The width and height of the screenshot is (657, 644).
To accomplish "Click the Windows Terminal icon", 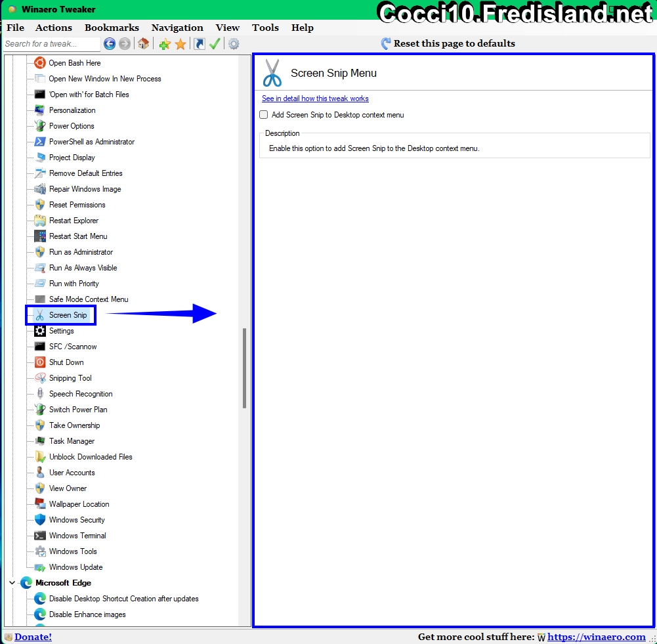I will point(40,536).
